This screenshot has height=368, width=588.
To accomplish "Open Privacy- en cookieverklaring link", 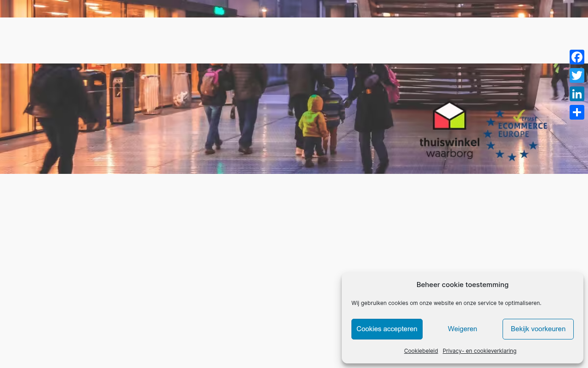I will [x=480, y=351].
